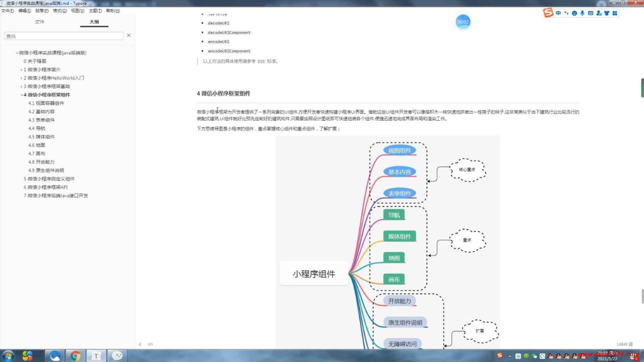Open the Typora taskbar button
This screenshot has height=362, width=644.
pyautogui.click(x=96, y=356)
